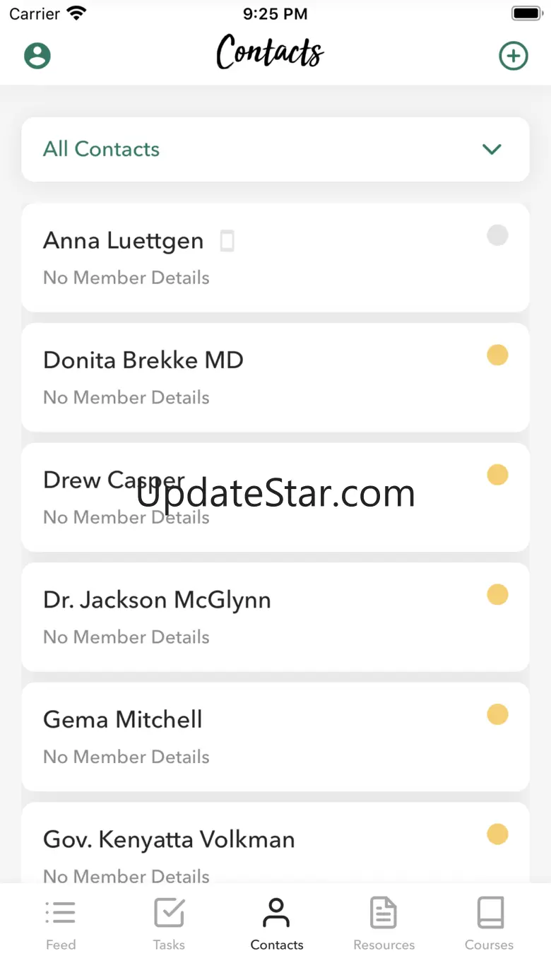
Task: Click Gema Mitchell's yellow status dot
Action: pyautogui.click(x=497, y=714)
